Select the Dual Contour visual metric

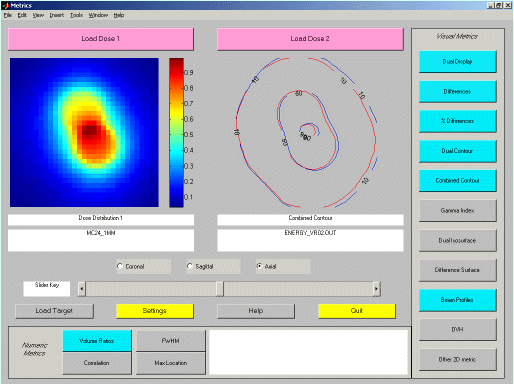[x=457, y=151]
